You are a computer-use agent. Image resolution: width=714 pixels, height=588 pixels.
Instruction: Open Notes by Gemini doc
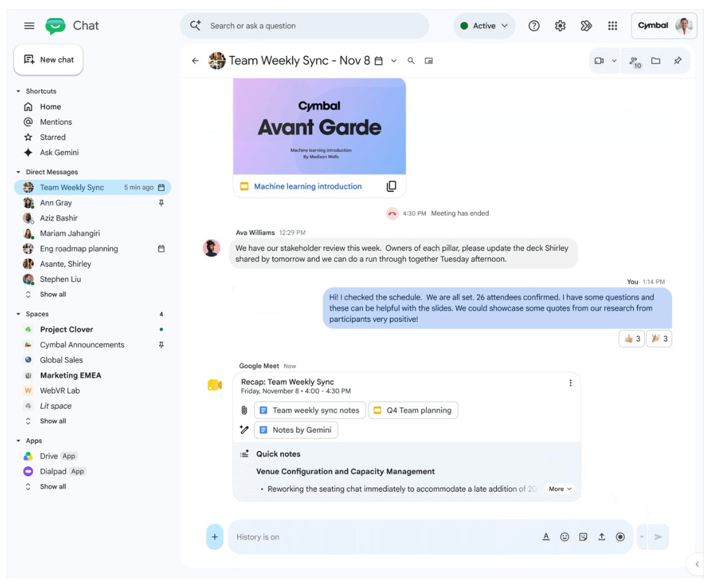click(x=296, y=430)
